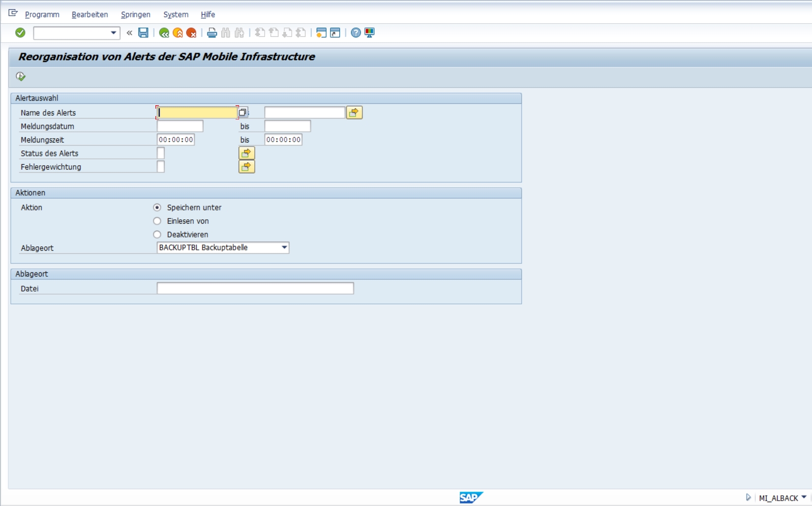Image resolution: width=812 pixels, height=506 pixels.
Task: Click the Datei input field
Action: point(255,289)
